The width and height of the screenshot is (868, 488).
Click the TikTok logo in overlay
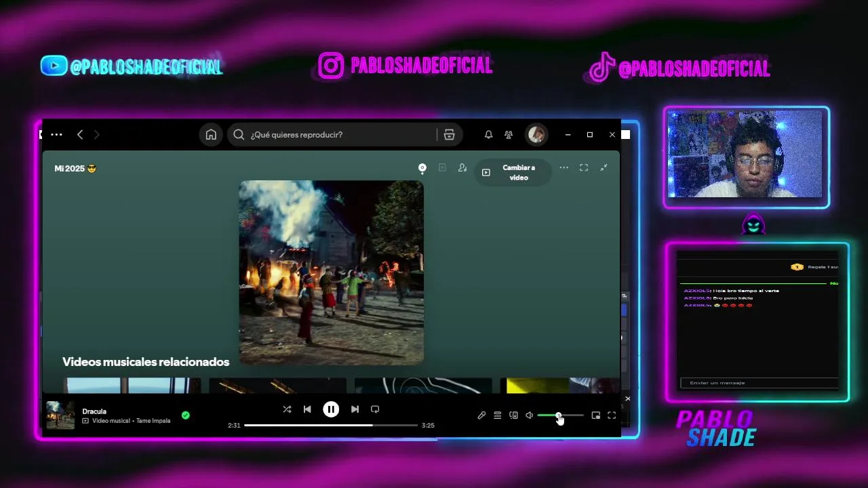click(601, 68)
